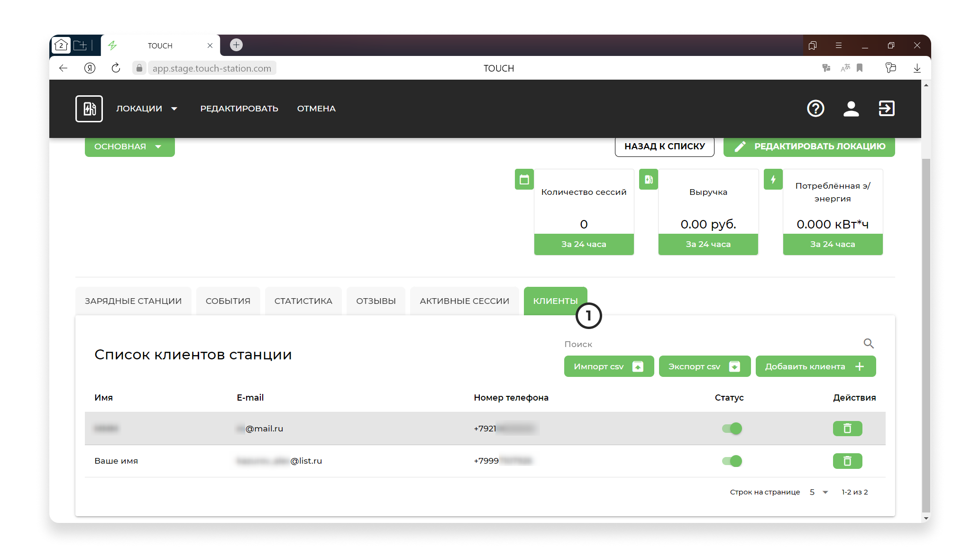The height and width of the screenshot is (558, 980).
Task: Click the scrollbar down arrow
Action: click(926, 518)
